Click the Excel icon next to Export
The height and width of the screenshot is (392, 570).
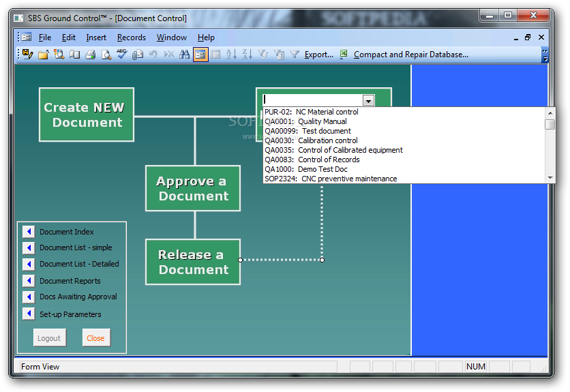click(x=343, y=54)
